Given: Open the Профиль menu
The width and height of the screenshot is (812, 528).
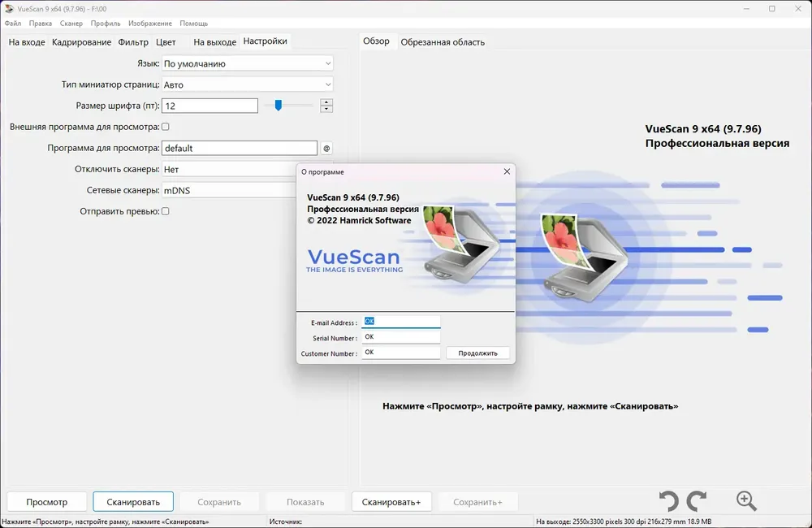Looking at the screenshot, I should (x=105, y=24).
